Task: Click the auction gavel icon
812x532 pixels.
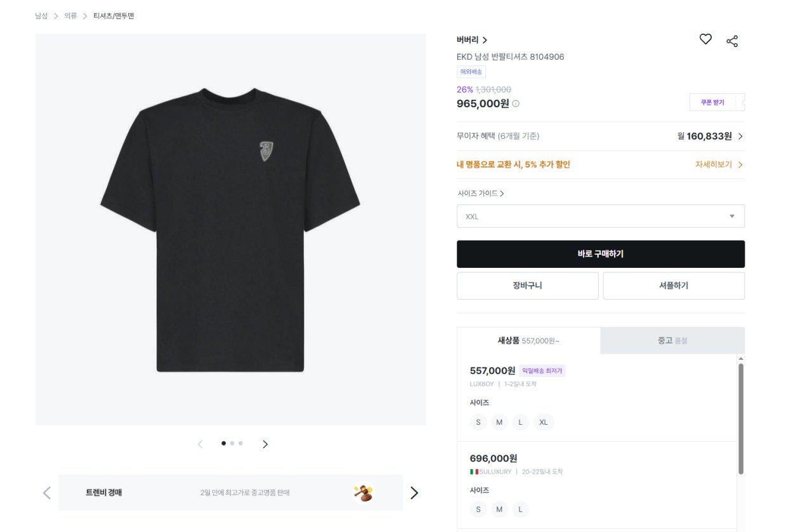Action: [x=363, y=493]
